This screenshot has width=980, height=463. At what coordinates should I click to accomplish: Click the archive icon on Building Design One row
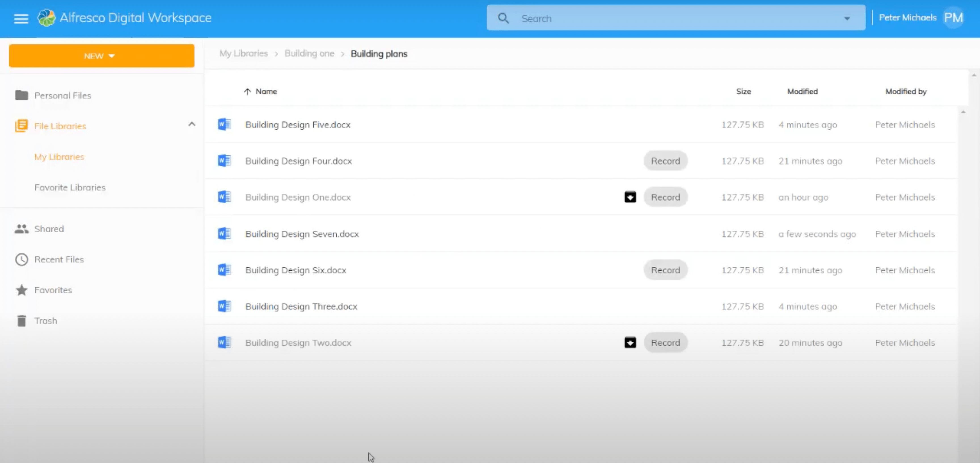point(630,197)
